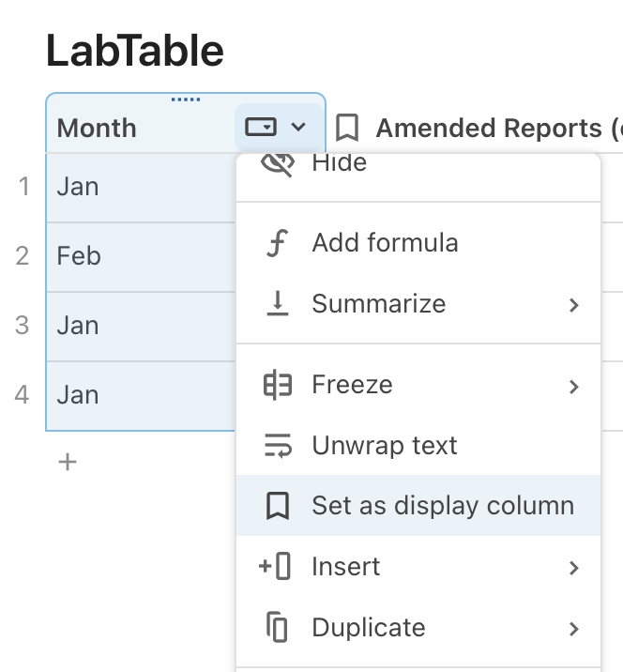Select Unwrap text menu entry
This screenshot has height=672, width=623.
(x=385, y=446)
